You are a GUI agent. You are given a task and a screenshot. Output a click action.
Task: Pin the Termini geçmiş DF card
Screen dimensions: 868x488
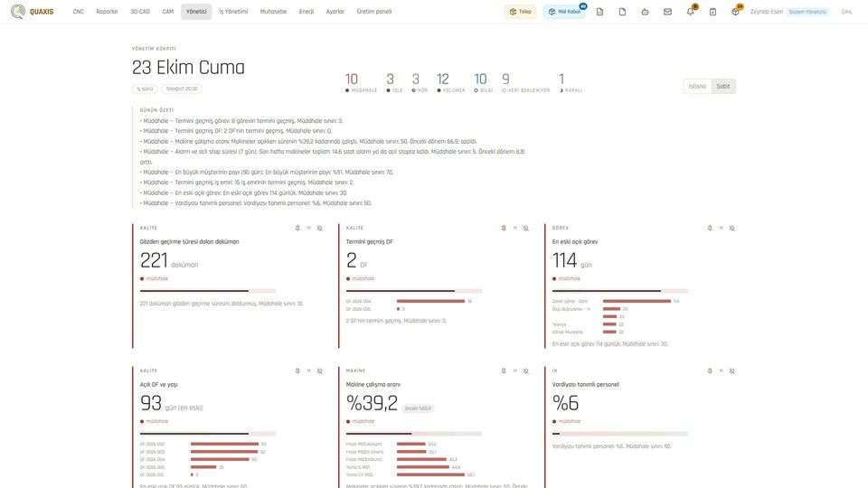point(504,228)
